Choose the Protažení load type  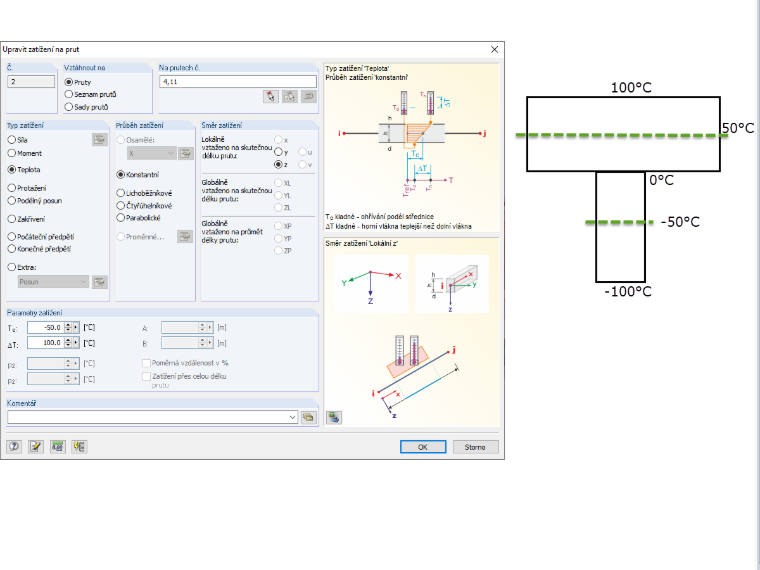tap(12, 188)
